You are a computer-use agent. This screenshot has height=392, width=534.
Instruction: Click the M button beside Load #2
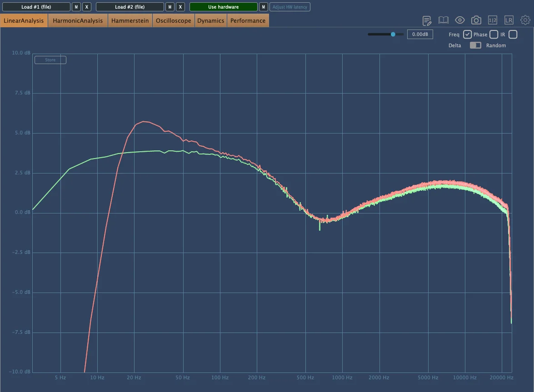170,7
